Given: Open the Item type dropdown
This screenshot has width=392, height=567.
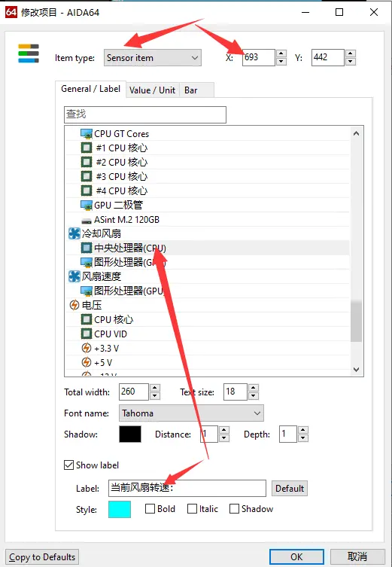Looking at the screenshot, I should [153, 58].
